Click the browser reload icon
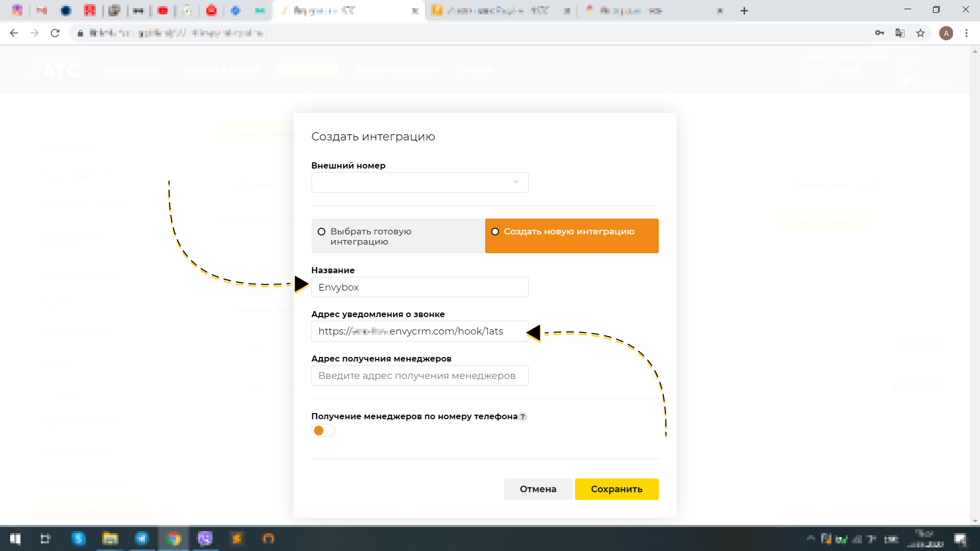Viewport: 980px width, 551px height. [55, 33]
